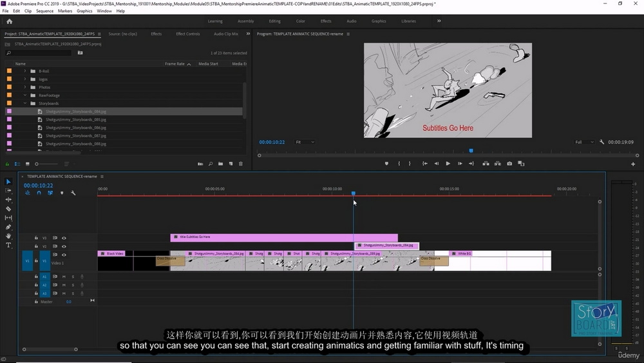
Task: Go to In point in Program monitor
Action: (x=425, y=164)
